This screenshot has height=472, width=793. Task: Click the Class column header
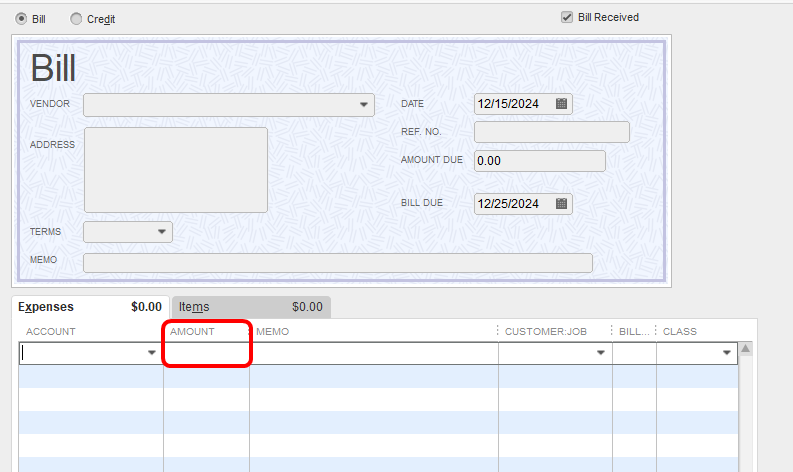(x=680, y=331)
